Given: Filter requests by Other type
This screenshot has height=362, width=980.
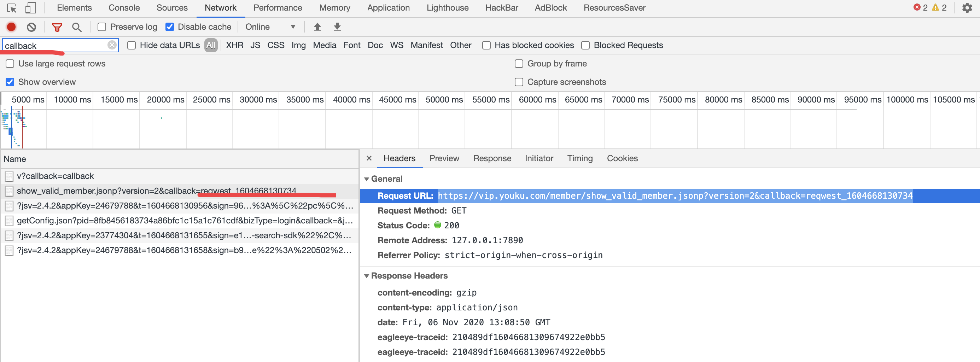Looking at the screenshot, I should [460, 45].
